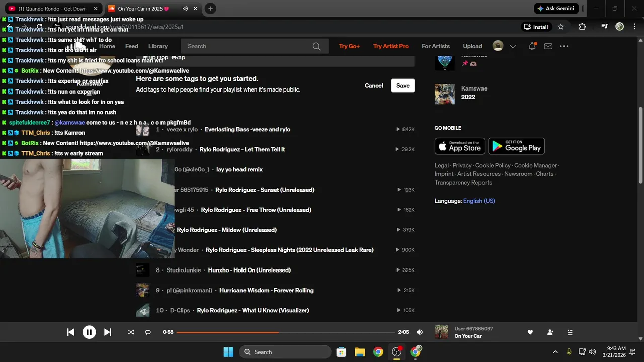This screenshot has height=362, width=644.
Task: Select Rylo Rodriguez - Free Throw (Unreleased)
Action: click(x=256, y=210)
